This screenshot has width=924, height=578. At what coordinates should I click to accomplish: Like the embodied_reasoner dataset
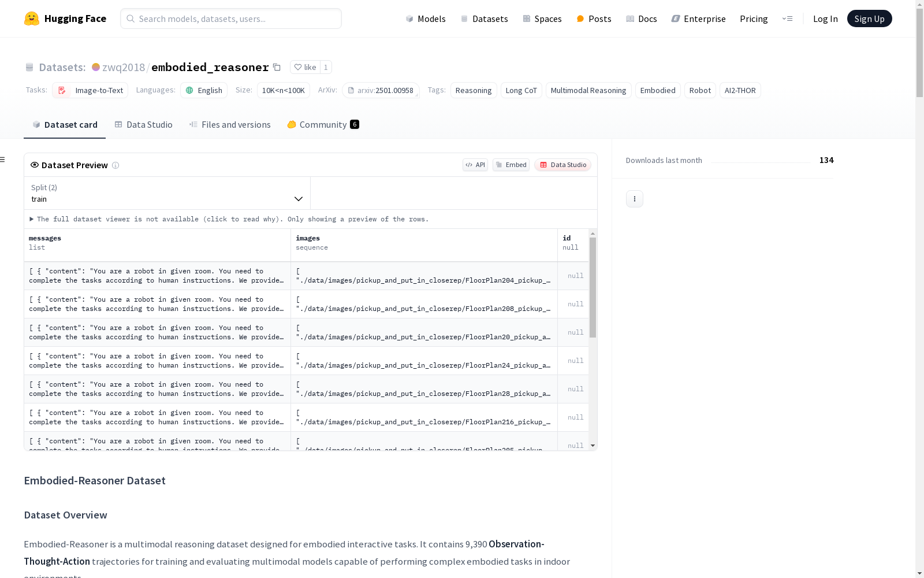click(305, 67)
